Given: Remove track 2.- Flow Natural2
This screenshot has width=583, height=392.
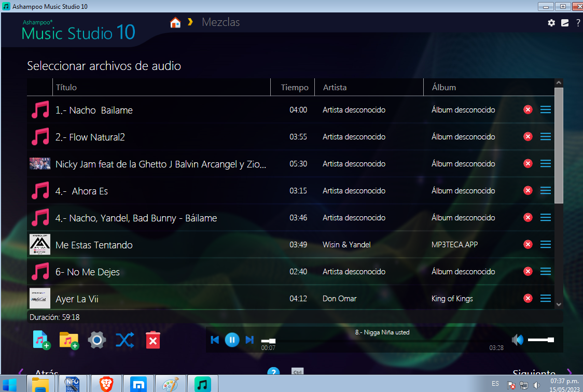Looking at the screenshot, I should point(528,137).
